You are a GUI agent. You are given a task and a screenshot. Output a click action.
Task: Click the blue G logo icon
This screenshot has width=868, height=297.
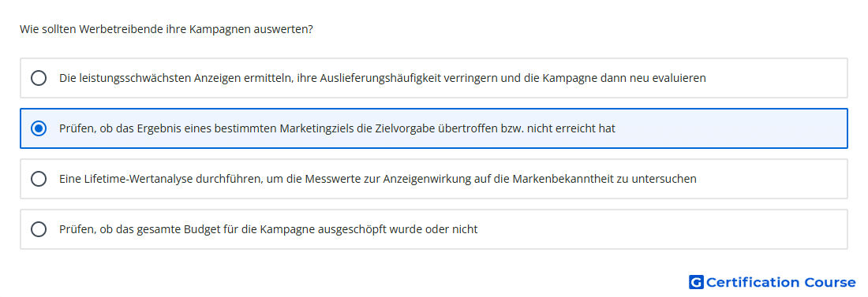pyautogui.click(x=696, y=282)
